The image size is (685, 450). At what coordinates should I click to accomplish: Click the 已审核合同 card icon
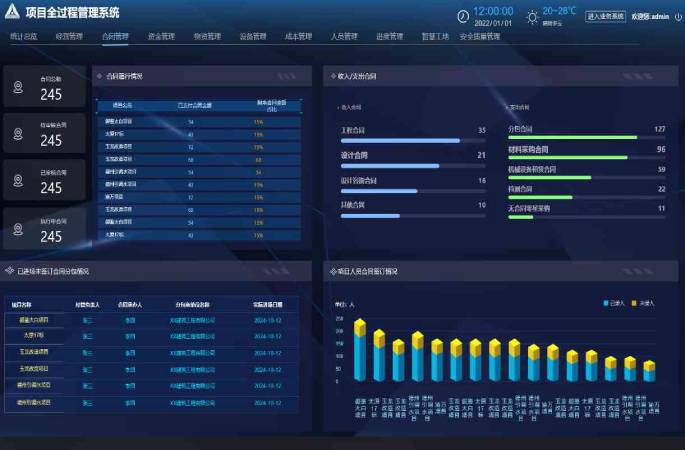(x=17, y=180)
